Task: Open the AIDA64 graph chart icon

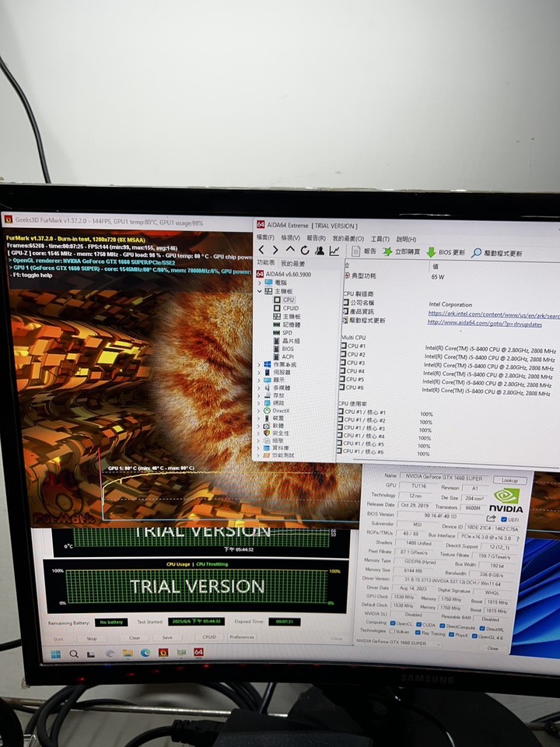Action: pos(334,251)
